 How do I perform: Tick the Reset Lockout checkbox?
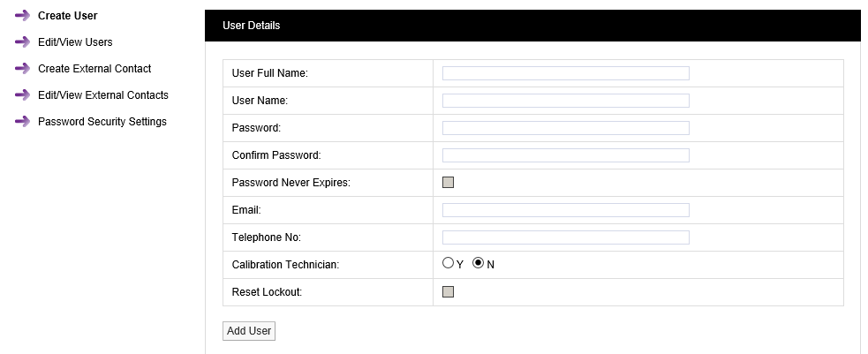click(448, 292)
